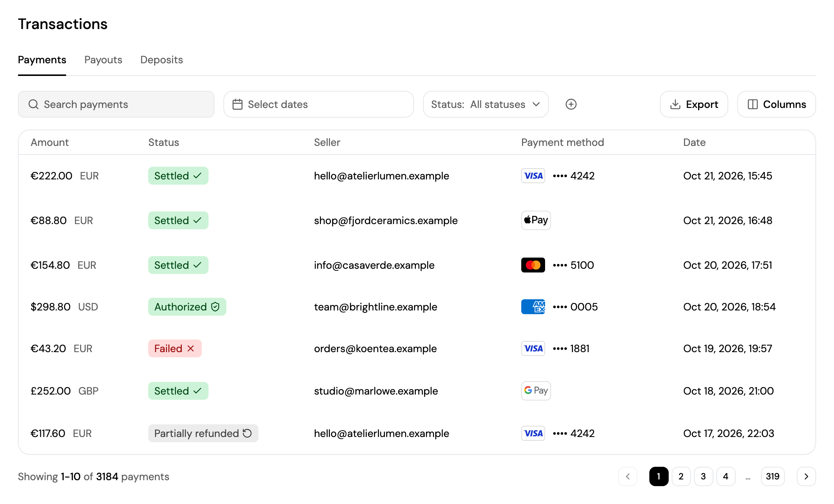This screenshot has height=504, width=834.
Task: Go to page 3
Action: [703, 476]
